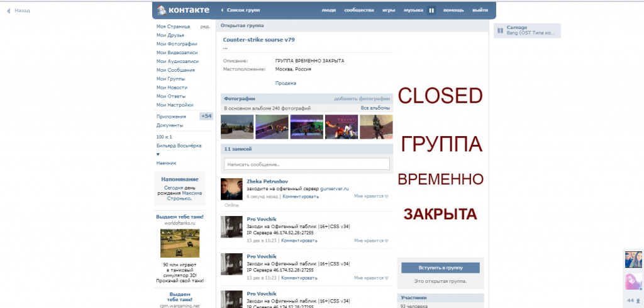Open Все альбомы photo albums list
This screenshot has height=308, width=644.
[375, 108]
